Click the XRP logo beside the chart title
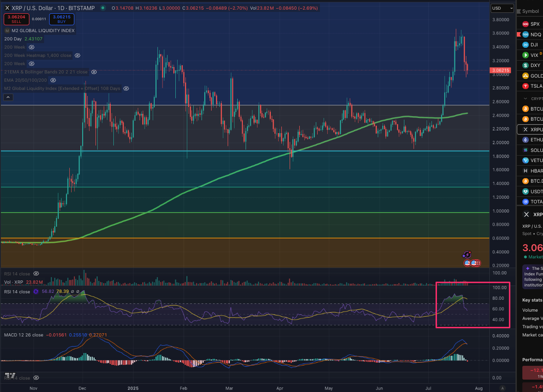The height and width of the screenshot is (392, 543). pos(7,8)
